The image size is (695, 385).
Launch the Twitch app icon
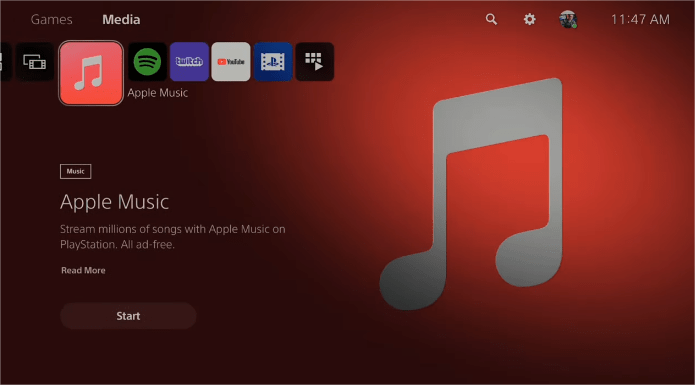coord(189,62)
